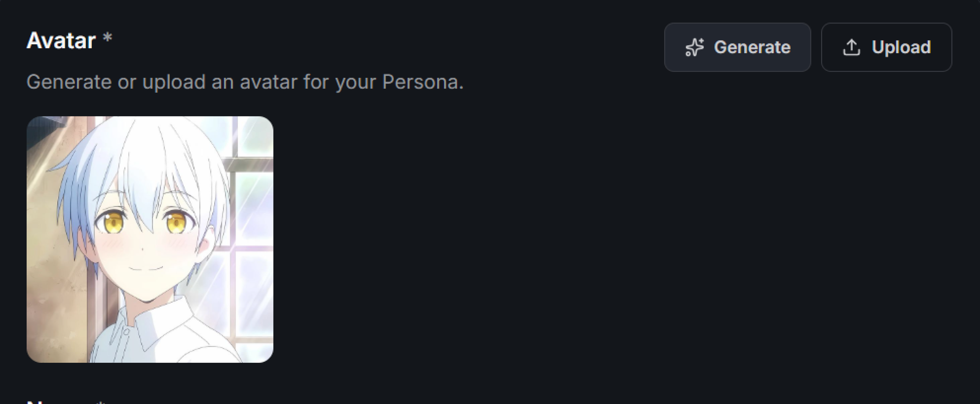Click the word "upload" in description text
This screenshot has width=980, height=404.
tap(174, 82)
